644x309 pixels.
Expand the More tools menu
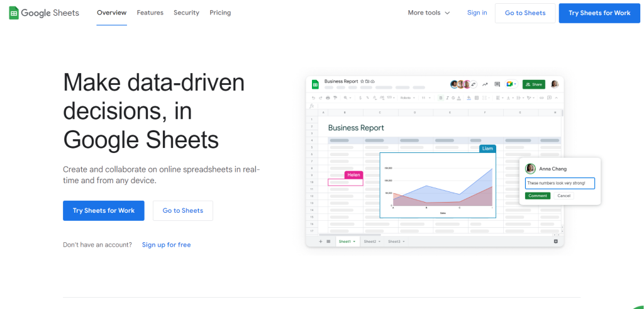429,13
